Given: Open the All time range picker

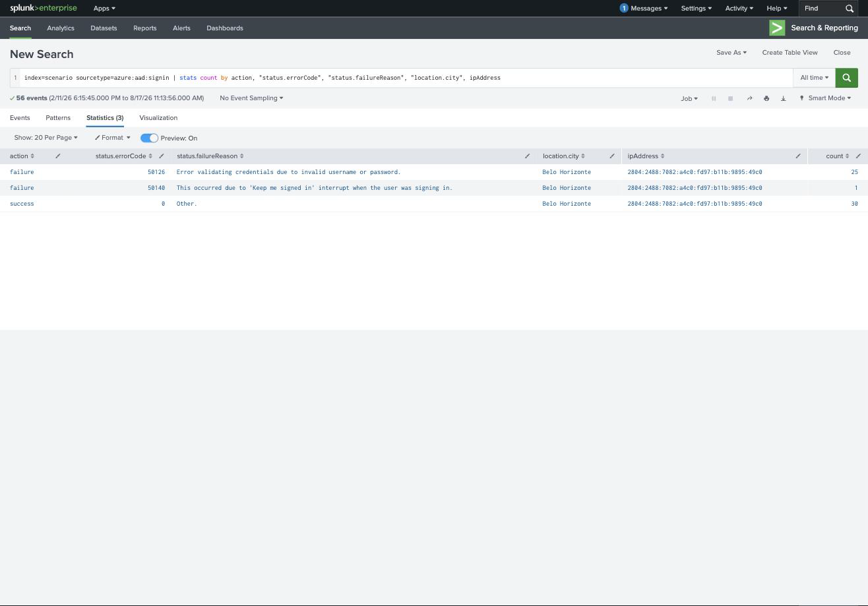Looking at the screenshot, I should 814,78.
